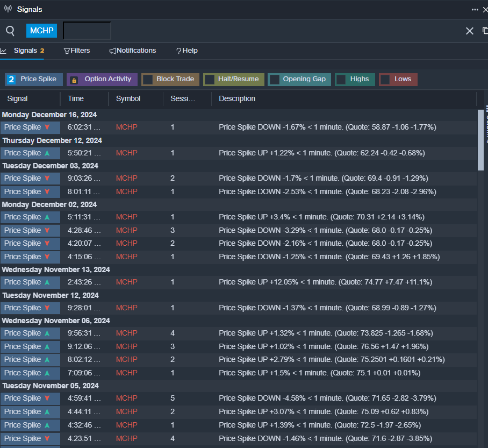Clear the symbol search with X icon

pos(469,31)
